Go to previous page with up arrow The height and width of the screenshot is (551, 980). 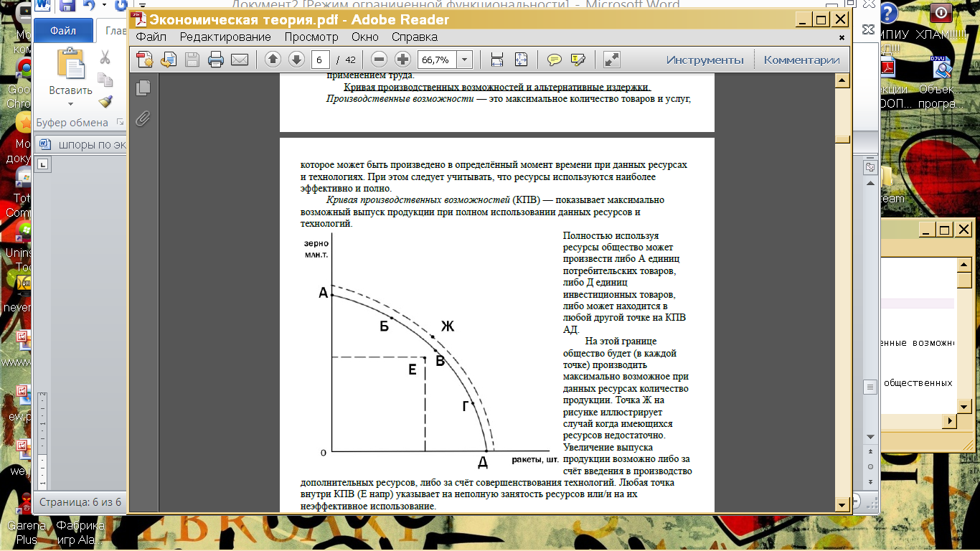point(273,60)
